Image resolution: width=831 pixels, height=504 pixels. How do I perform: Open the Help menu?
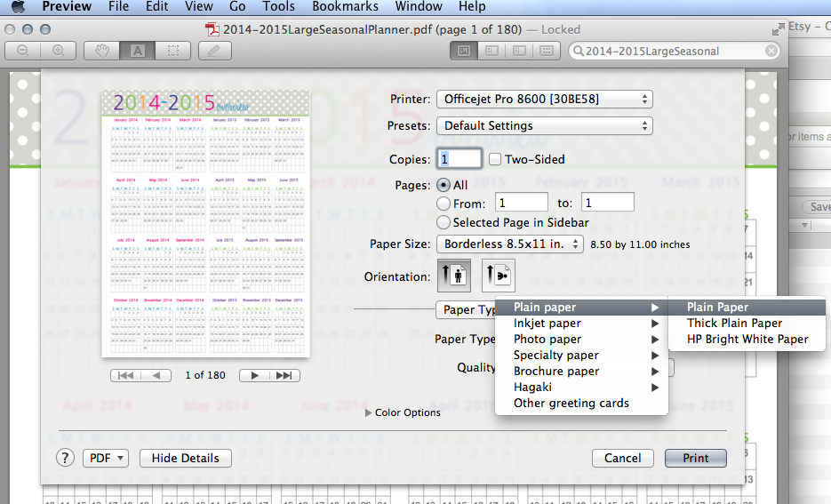472,6
